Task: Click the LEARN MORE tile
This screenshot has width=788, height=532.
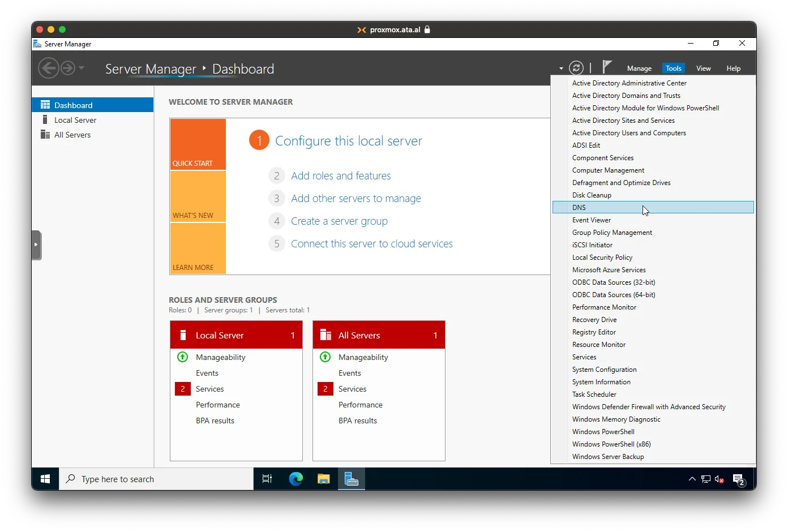Action: pyautogui.click(x=198, y=248)
